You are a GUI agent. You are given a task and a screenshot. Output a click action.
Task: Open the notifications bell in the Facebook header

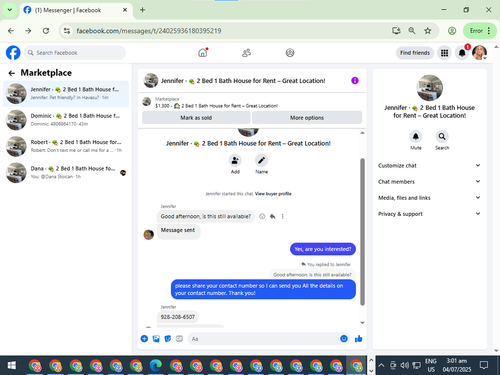coord(462,53)
